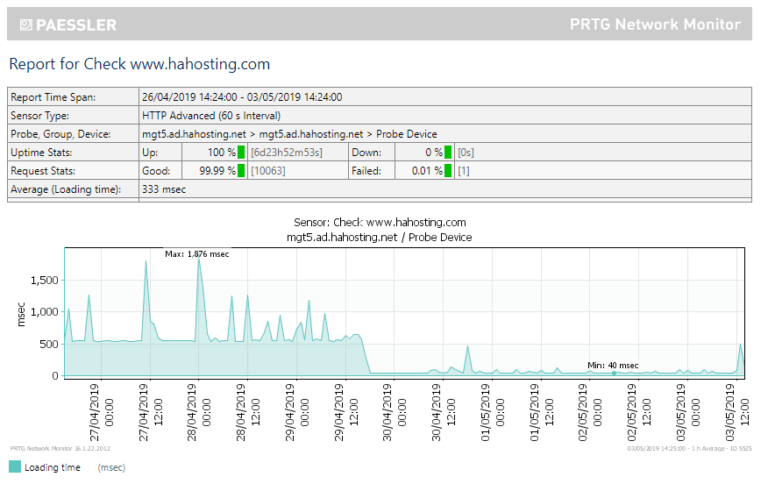
Task: Click the report timestamp footer with ID
Action: tap(689, 448)
